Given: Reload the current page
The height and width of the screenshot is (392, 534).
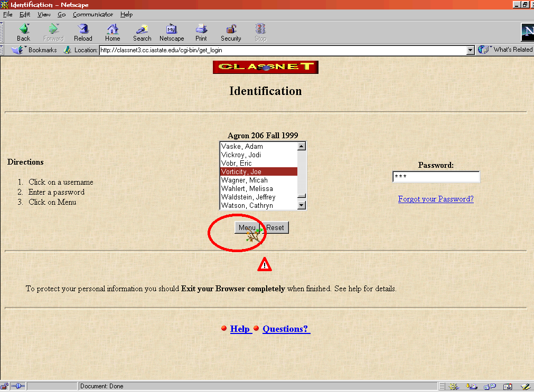Looking at the screenshot, I should pos(83,32).
